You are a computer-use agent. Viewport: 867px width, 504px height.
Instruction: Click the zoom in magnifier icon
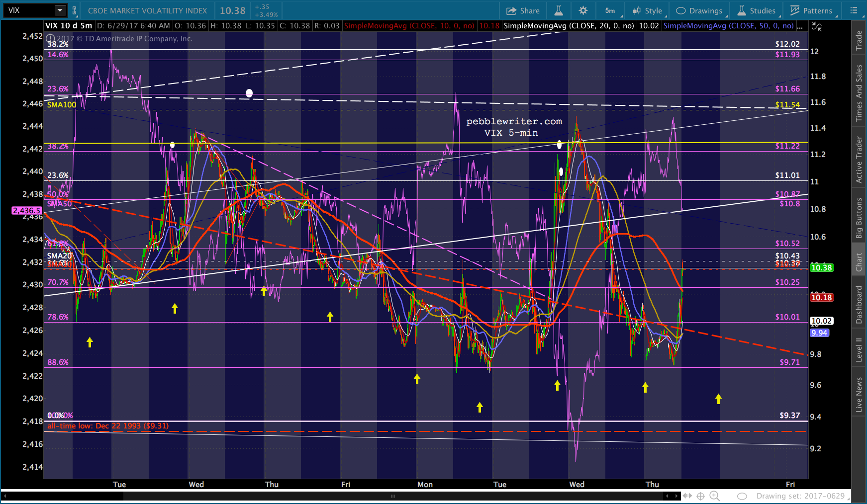(714, 496)
